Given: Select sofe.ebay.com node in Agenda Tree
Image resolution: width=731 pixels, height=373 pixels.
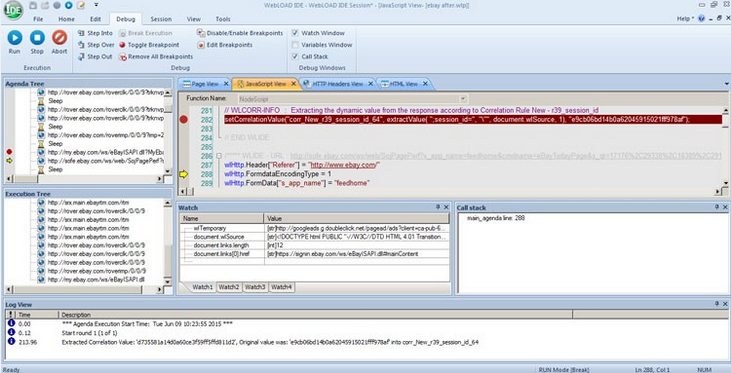Looking at the screenshot, I should tap(105, 161).
